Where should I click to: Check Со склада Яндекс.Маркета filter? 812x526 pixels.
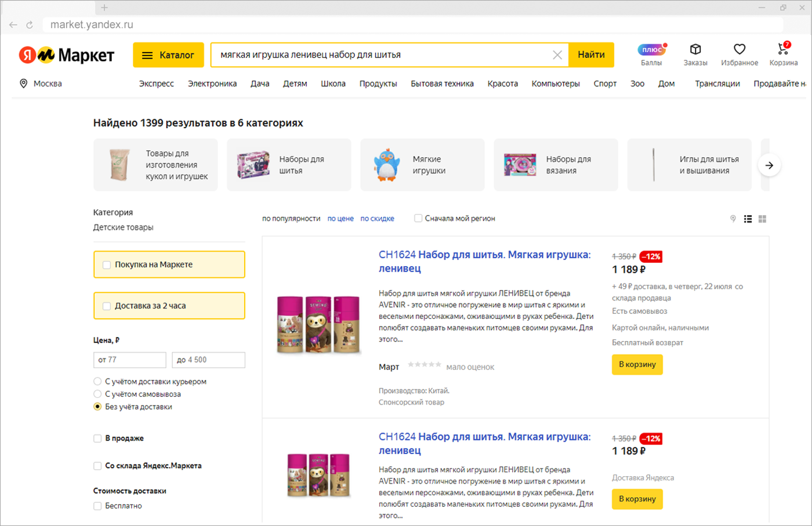coord(97,466)
